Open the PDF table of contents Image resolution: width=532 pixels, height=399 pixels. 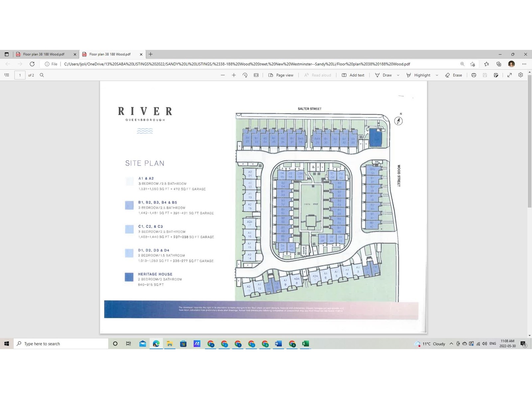click(7, 75)
